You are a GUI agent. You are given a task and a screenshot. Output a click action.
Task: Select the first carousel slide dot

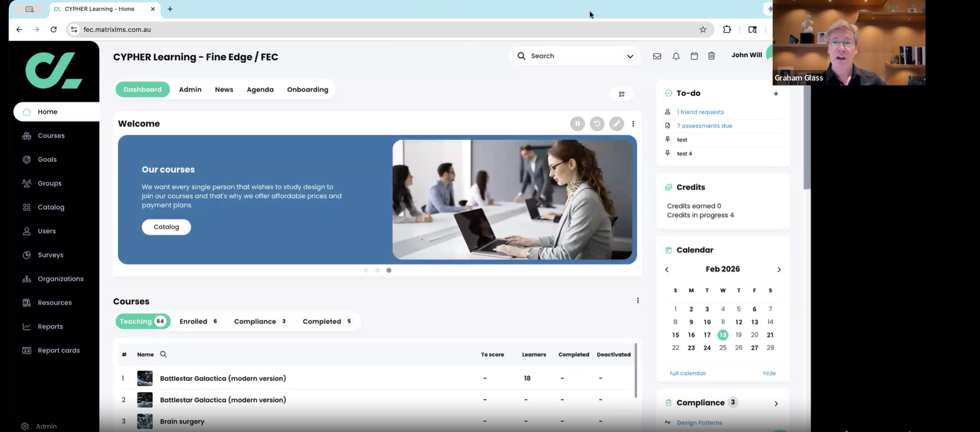pyautogui.click(x=366, y=270)
